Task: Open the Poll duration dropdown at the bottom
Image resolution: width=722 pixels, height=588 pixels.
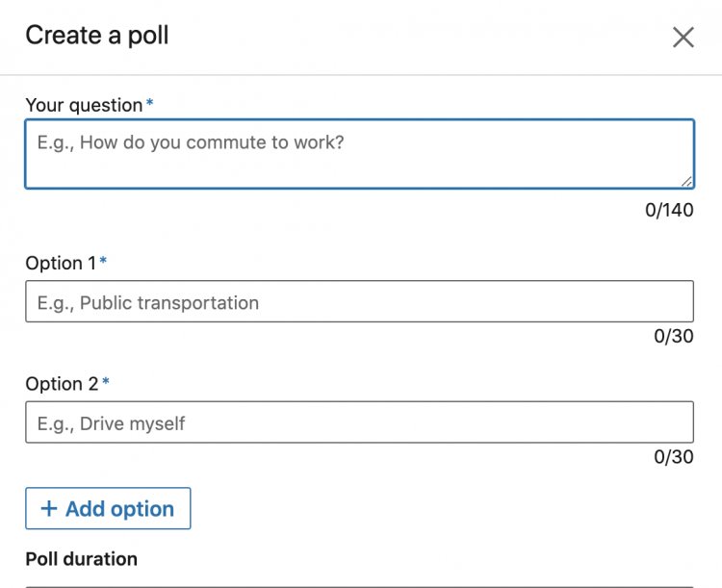Action: (x=360, y=587)
